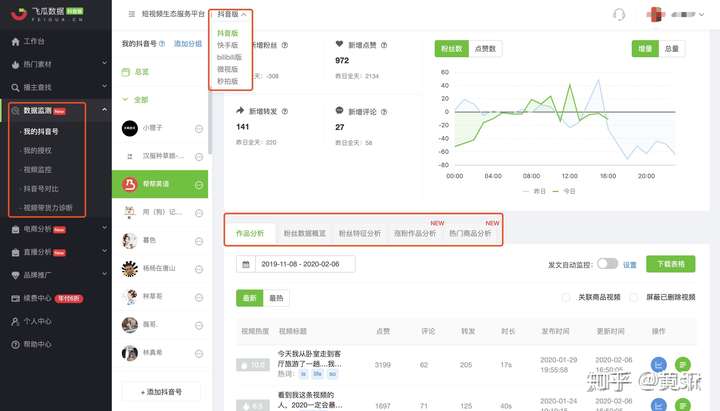Switch chart to 粉丝数
Viewport: 720px width, 411px height.
451,49
